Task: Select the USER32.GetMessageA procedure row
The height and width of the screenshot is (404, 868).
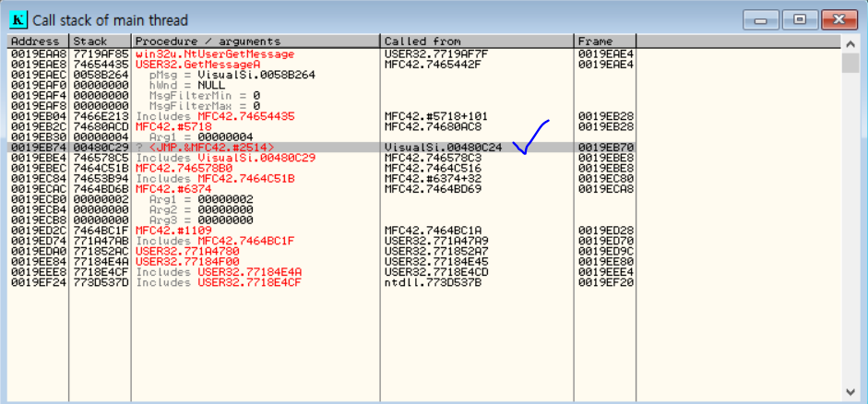Action: (x=424, y=65)
